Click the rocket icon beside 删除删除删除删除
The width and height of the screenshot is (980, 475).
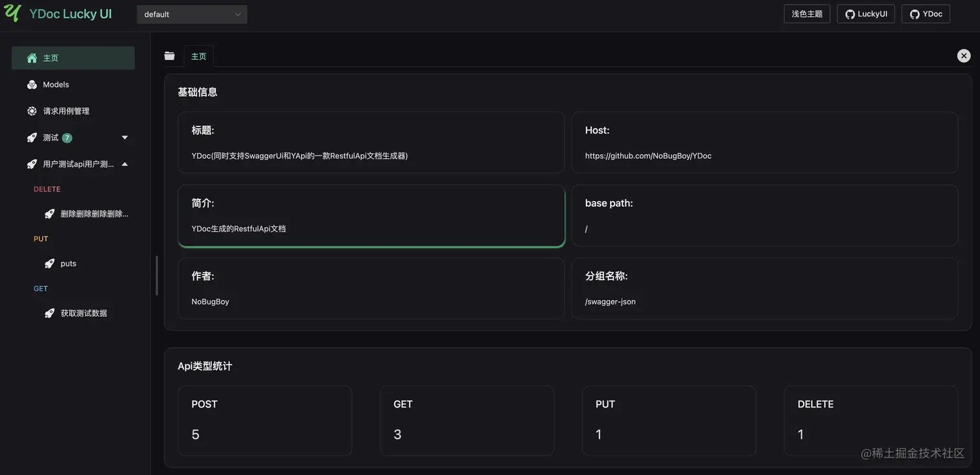coord(49,214)
